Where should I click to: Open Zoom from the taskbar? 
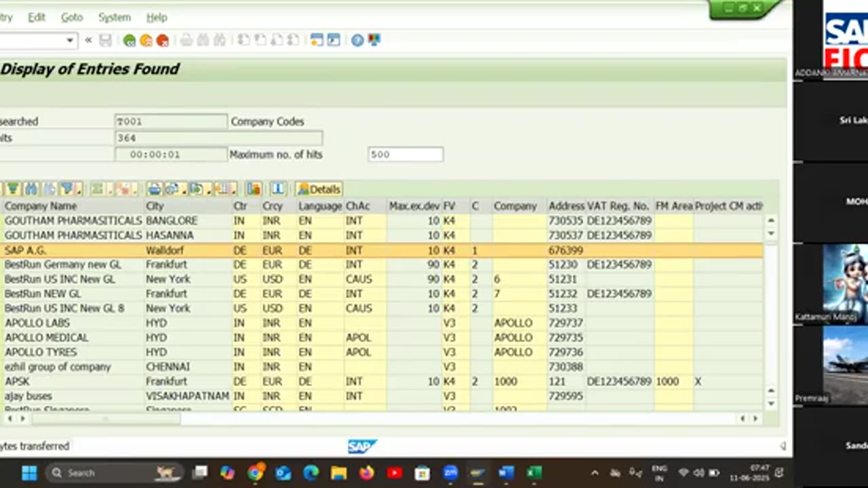450,473
